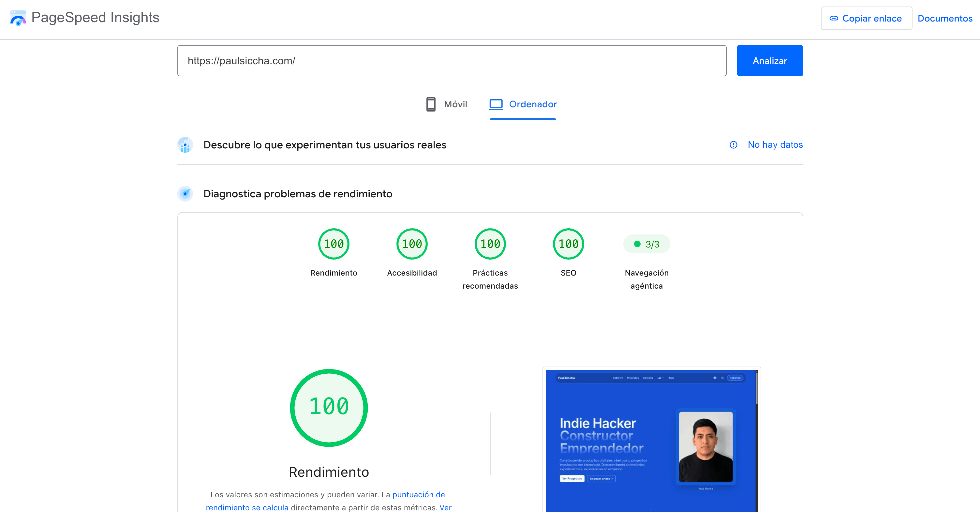Click the 3/3 Navegación agéntica badge

pyautogui.click(x=646, y=244)
